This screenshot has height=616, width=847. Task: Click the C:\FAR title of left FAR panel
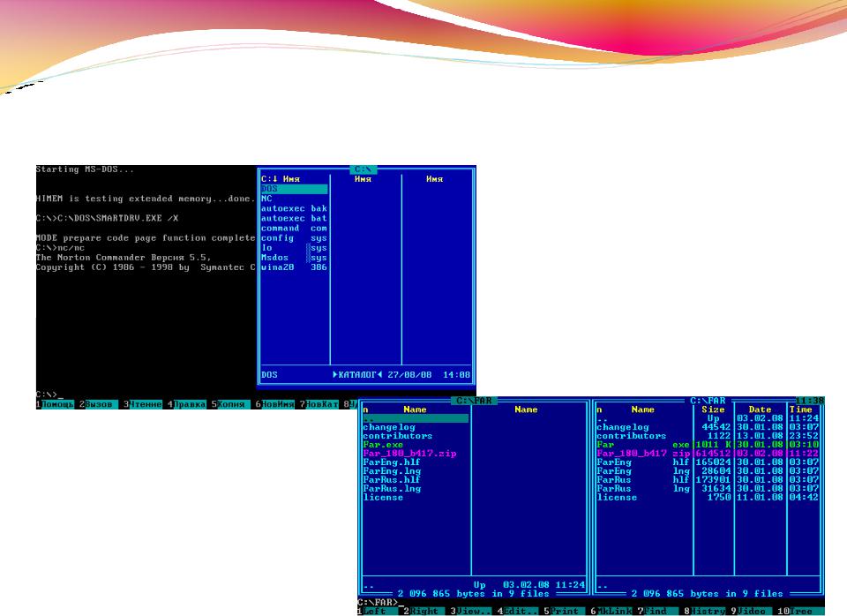tap(475, 401)
